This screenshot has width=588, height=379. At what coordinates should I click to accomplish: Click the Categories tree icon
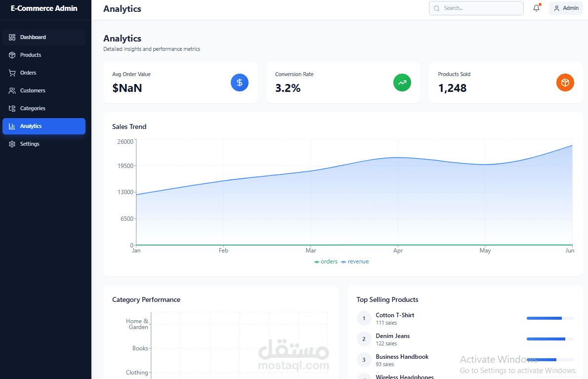click(12, 108)
